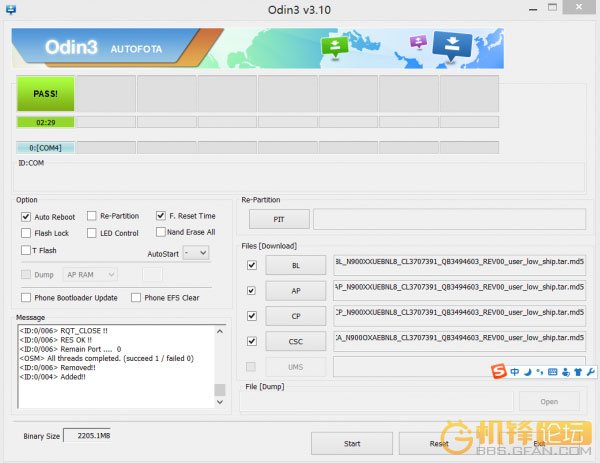The width and height of the screenshot is (600, 463).
Task: Click the CSC file browse button
Action: point(296,341)
